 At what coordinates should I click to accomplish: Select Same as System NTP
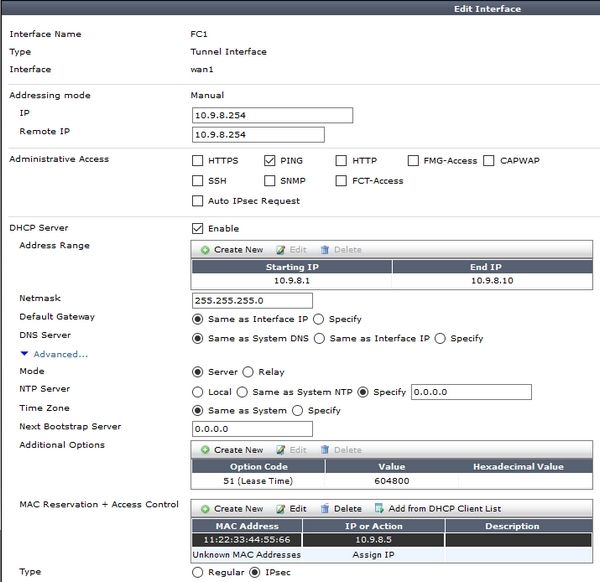[x=242, y=392]
